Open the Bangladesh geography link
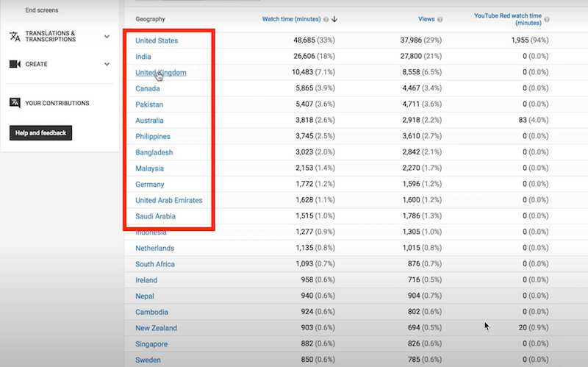This screenshot has width=588, height=367. (x=154, y=152)
